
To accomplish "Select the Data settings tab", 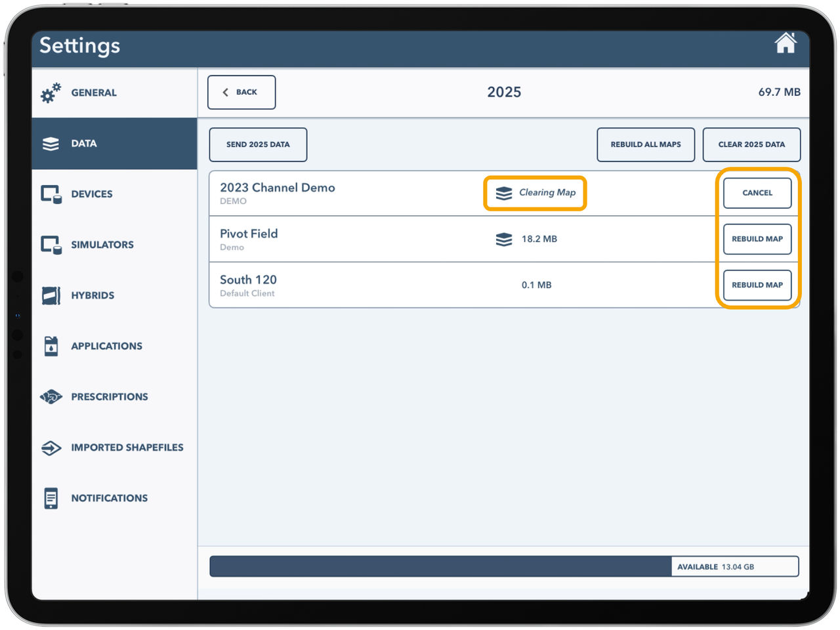I will (114, 144).
